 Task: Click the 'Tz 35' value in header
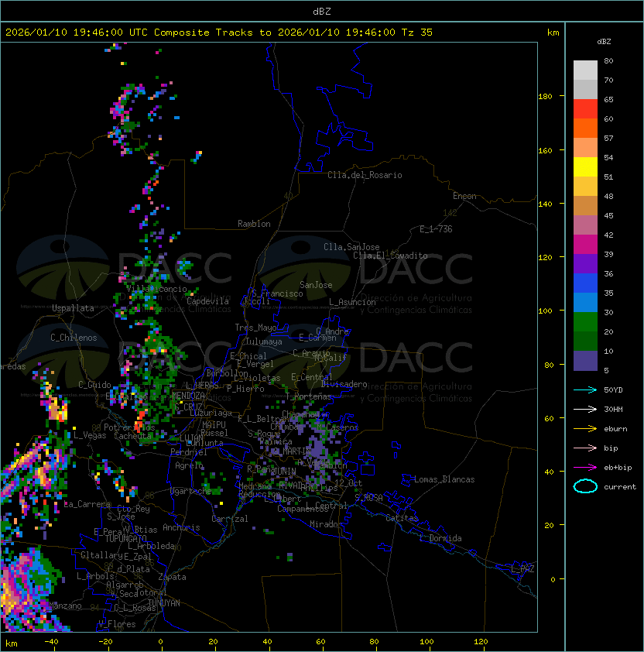point(417,33)
